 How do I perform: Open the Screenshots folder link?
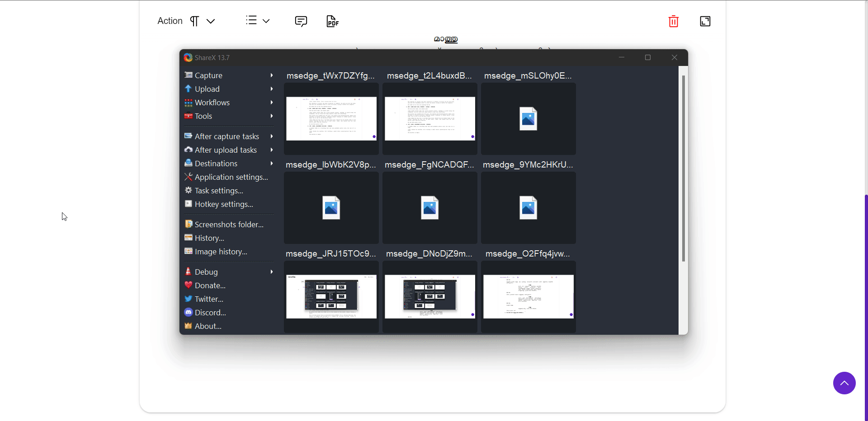coord(229,225)
